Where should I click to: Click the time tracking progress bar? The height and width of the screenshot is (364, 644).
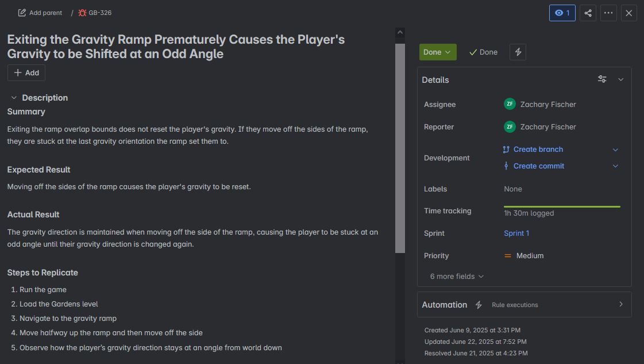(562, 206)
